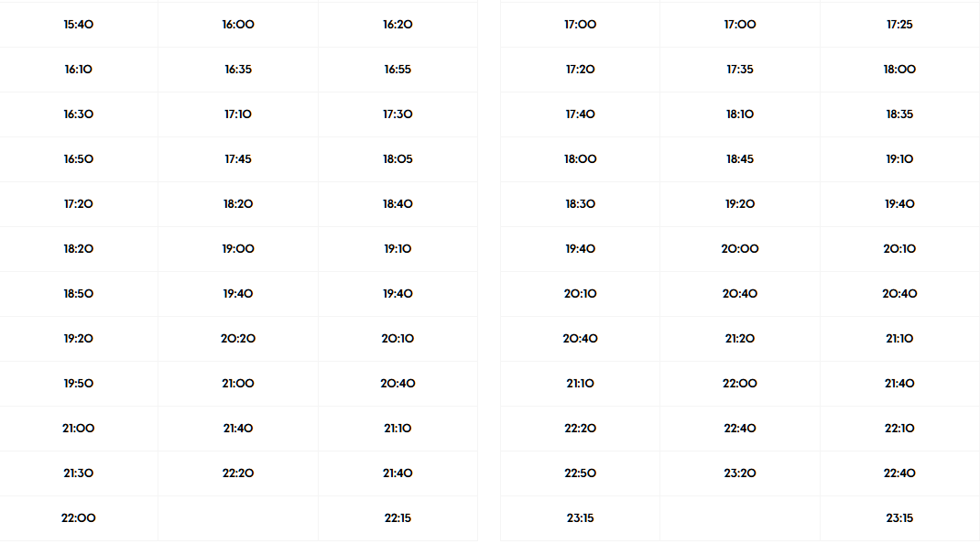Click the 22:50 time entry
Viewport: 980px width, 544px height.
click(580, 473)
